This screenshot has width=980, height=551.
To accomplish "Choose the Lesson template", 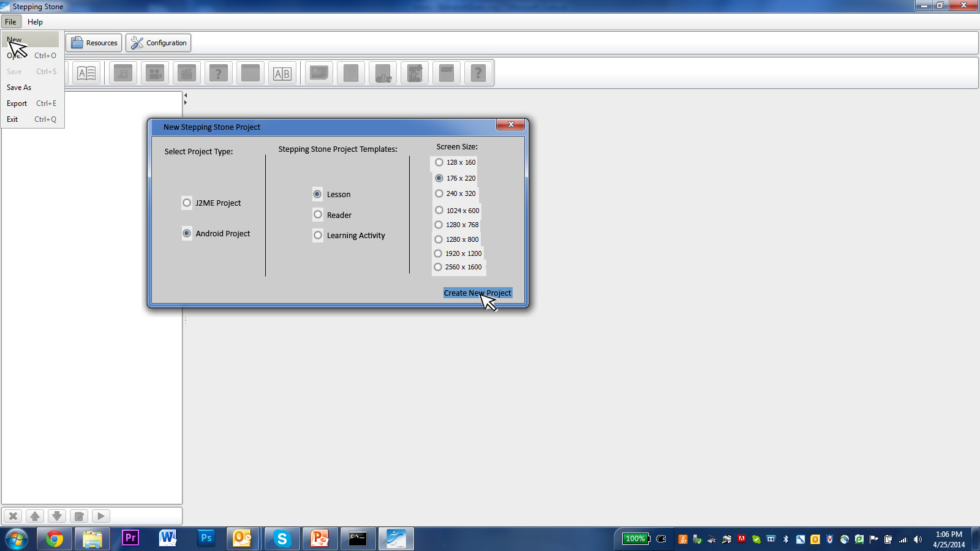I will (x=317, y=194).
